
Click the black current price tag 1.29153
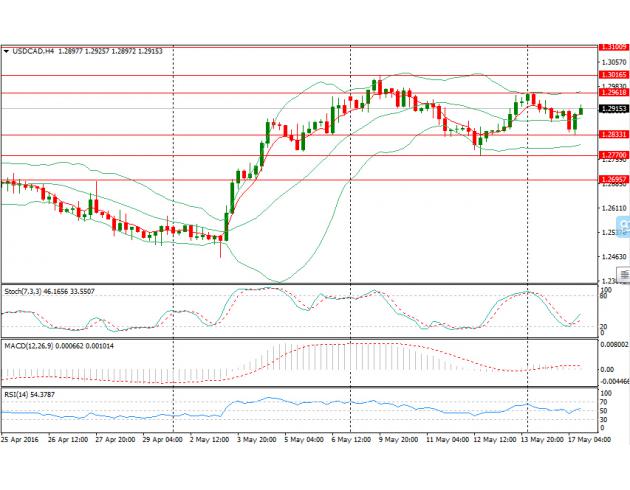pyautogui.click(x=612, y=109)
